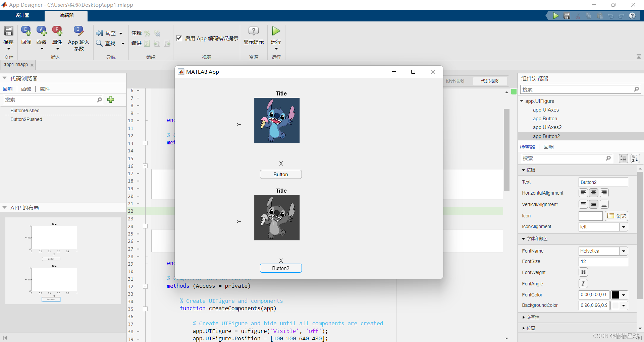This screenshot has height=342, width=644.
Task: Click the comment (%) icon next to 注释
Action: pyautogui.click(x=147, y=33)
